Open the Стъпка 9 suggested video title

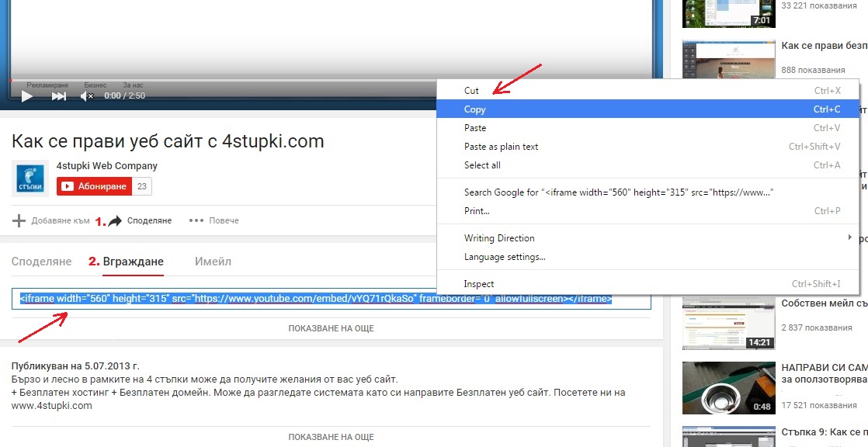pyautogui.click(x=825, y=431)
